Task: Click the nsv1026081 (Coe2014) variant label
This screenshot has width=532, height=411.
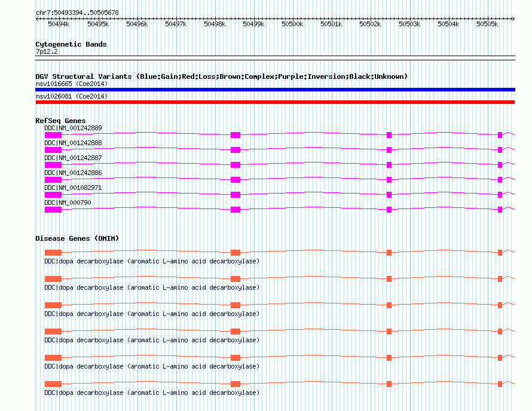Action: [72, 96]
